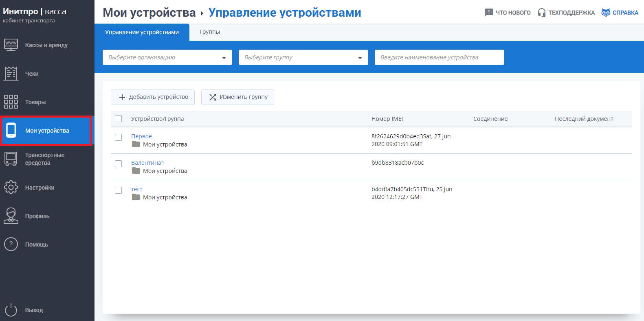Focus the device name search field
The width and height of the screenshot is (644, 321).
click(439, 57)
